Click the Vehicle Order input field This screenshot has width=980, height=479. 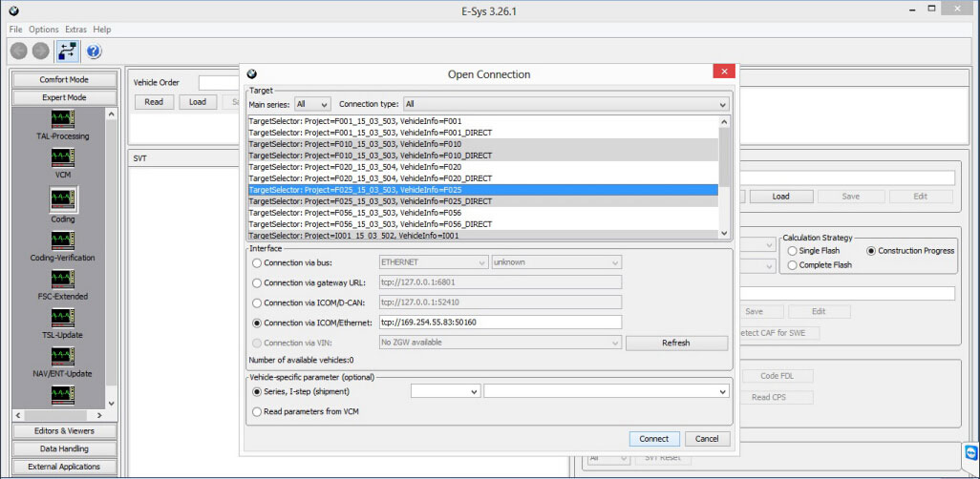point(220,82)
